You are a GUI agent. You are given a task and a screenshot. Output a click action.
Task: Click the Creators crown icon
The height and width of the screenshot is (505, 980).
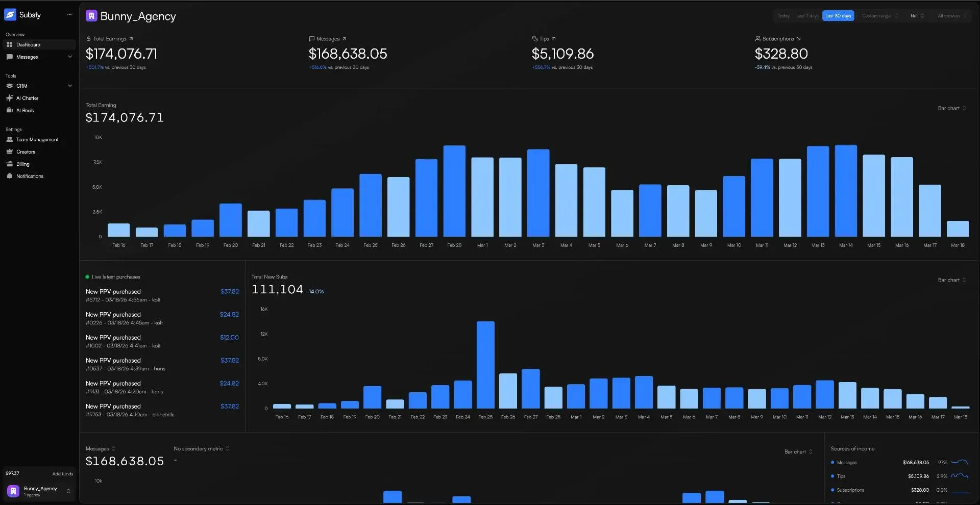pos(9,151)
